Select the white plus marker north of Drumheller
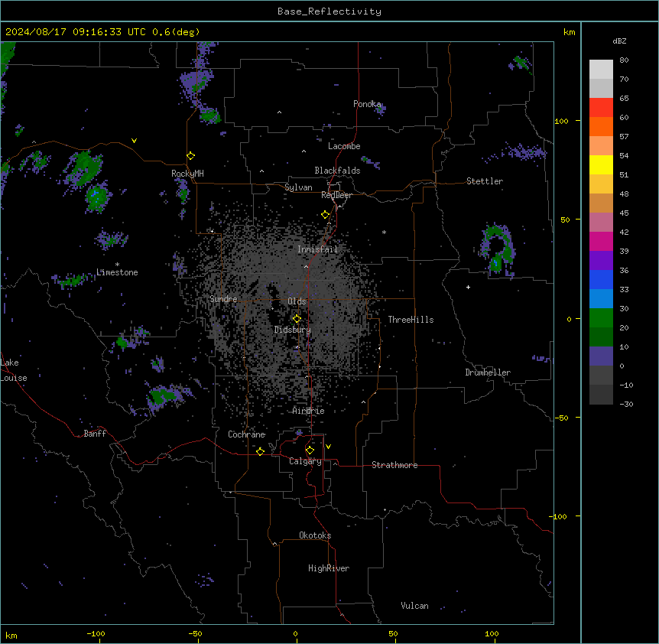 tap(468, 287)
